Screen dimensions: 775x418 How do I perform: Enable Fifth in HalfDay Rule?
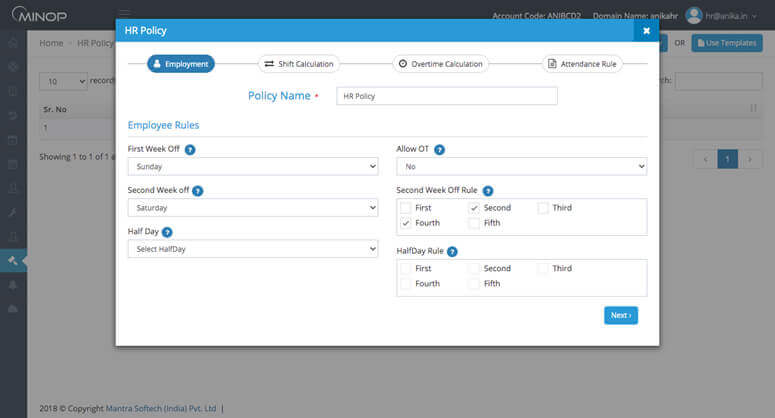474,284
